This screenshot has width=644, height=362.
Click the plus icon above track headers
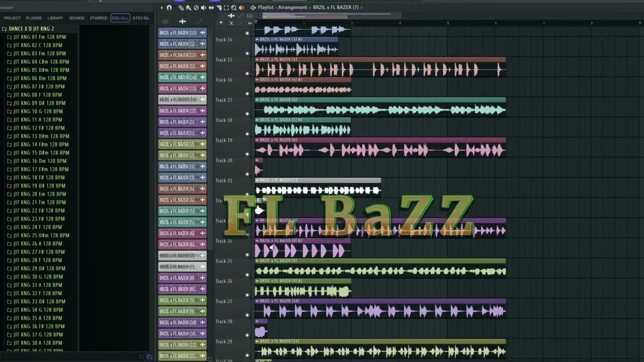221,23
